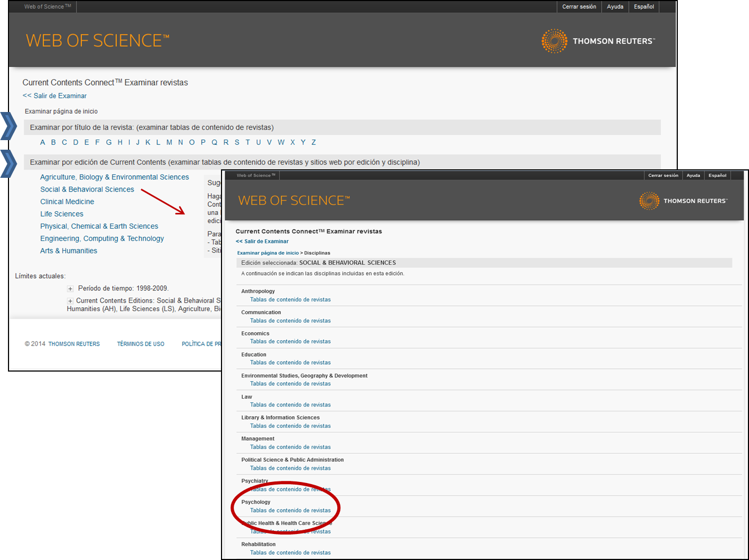
Task: Click Salir de Examinar in front window
Action: click(x=262, y=242)
